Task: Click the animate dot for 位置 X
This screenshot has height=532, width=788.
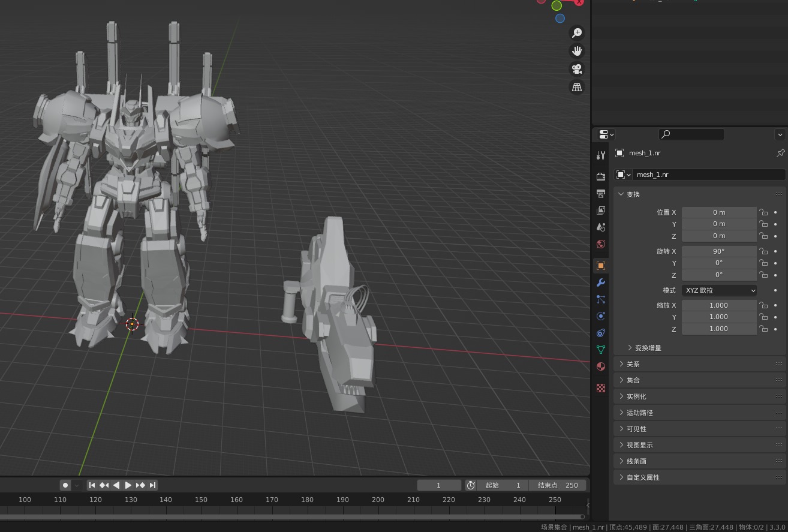Action: pos(775,212)
